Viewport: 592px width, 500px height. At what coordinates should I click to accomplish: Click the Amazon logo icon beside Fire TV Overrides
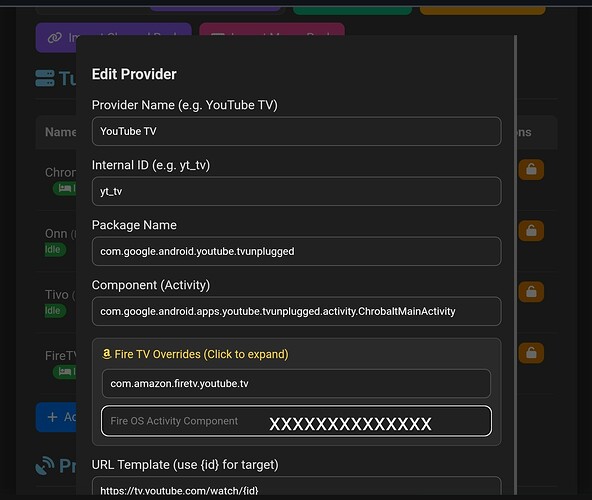point(107,354)
